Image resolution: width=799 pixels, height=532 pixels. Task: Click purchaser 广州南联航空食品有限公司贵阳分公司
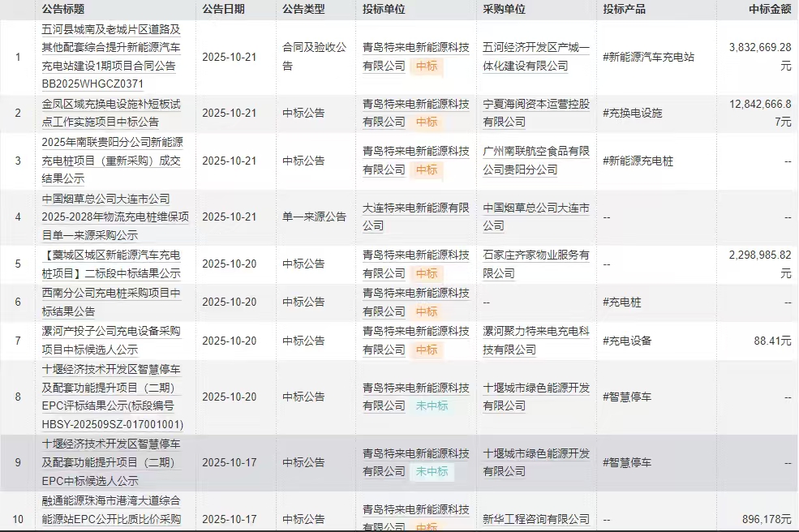536,161
